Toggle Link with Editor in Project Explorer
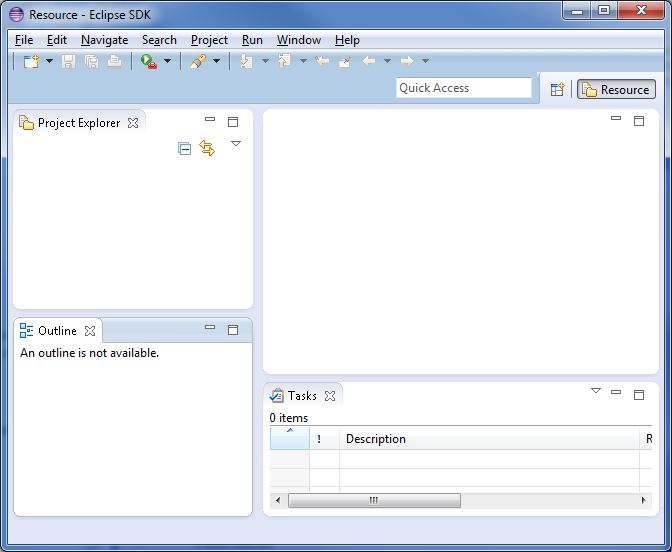 (x=207, y=148)
